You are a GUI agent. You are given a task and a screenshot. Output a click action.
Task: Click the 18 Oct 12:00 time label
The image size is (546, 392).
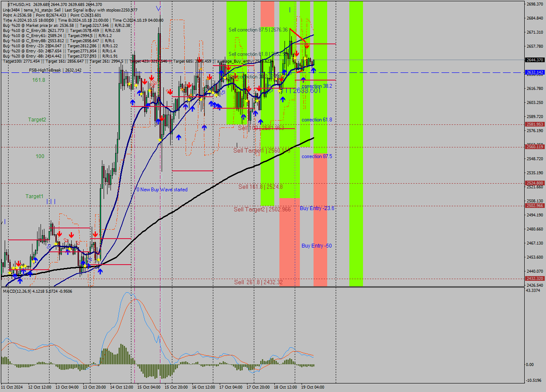(285, 387)
